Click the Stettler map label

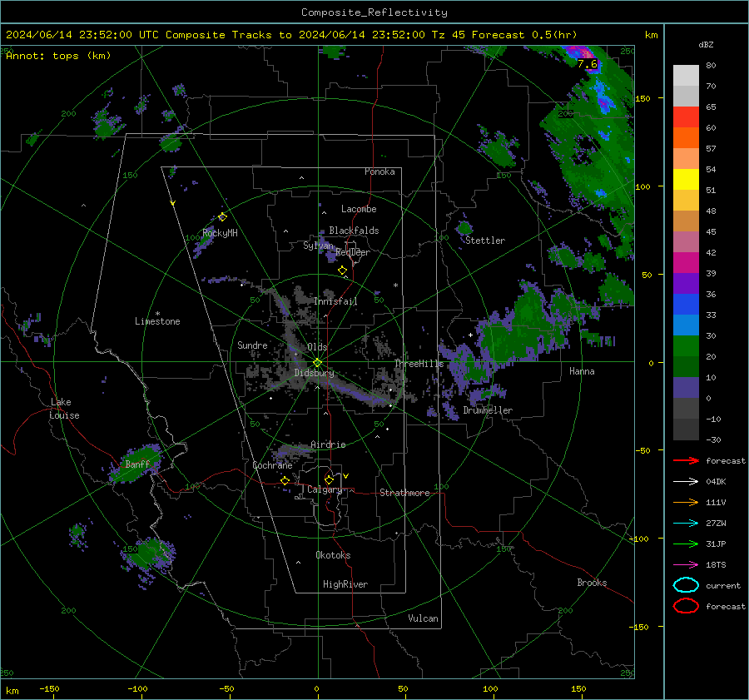pyautogui.click(x=485, y=241)
